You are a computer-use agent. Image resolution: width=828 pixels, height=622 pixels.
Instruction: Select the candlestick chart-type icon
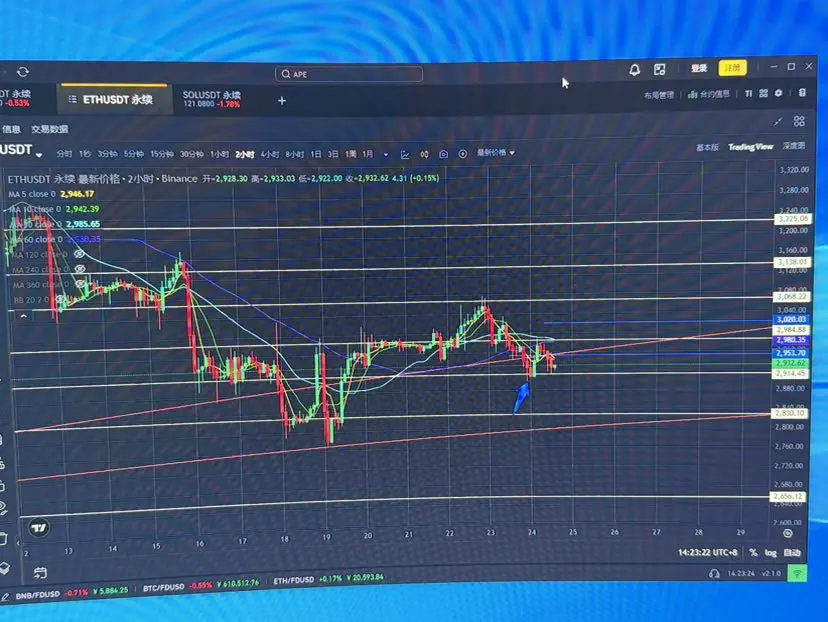(424, 154)
